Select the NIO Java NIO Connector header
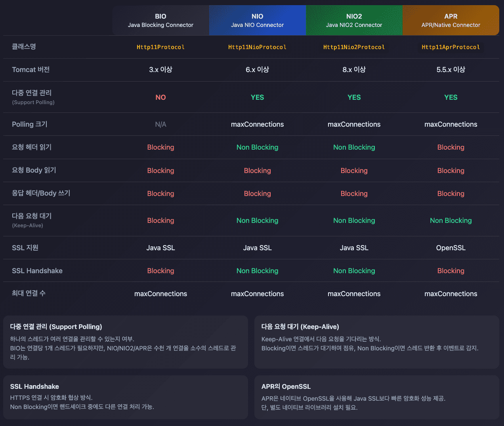This screenshot has height=426, width=504. pyautogui.click(x=257, y=20)
